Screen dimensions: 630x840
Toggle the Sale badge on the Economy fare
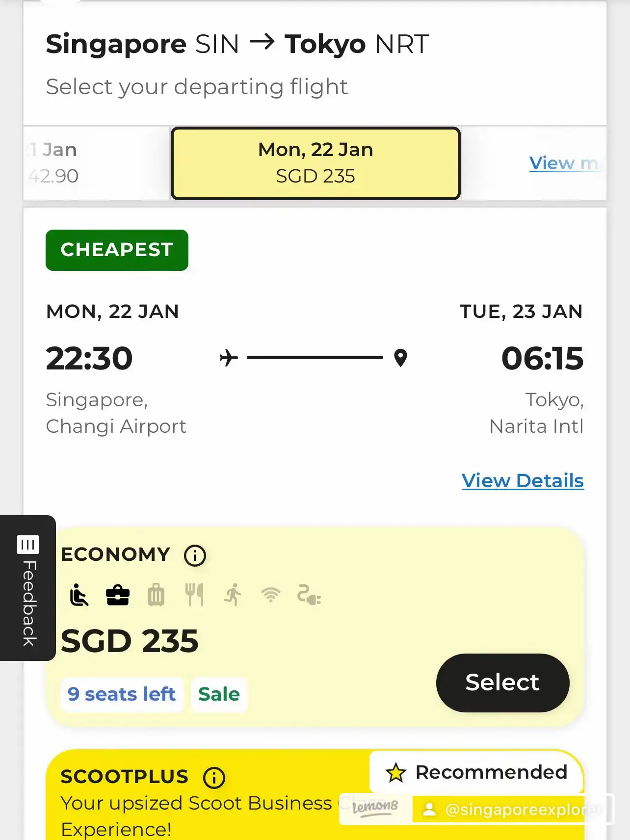coord(219,694)
